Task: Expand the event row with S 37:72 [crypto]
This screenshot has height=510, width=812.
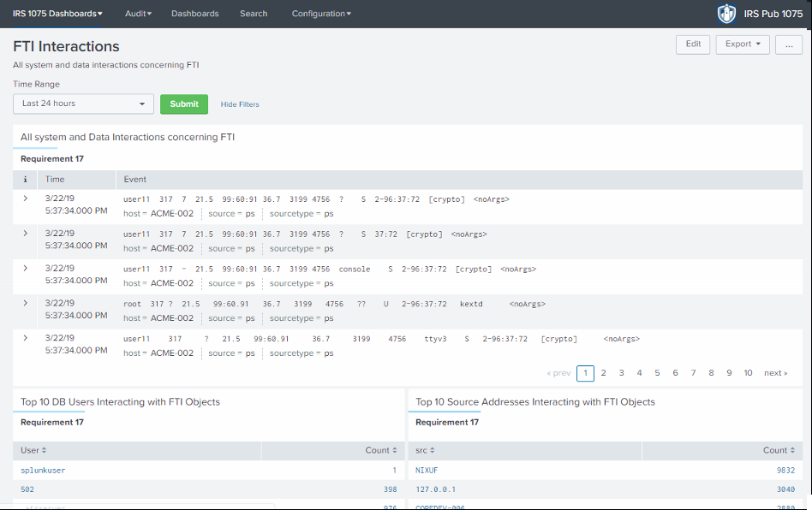Action: pyautogui.click(x=25, y=234)
